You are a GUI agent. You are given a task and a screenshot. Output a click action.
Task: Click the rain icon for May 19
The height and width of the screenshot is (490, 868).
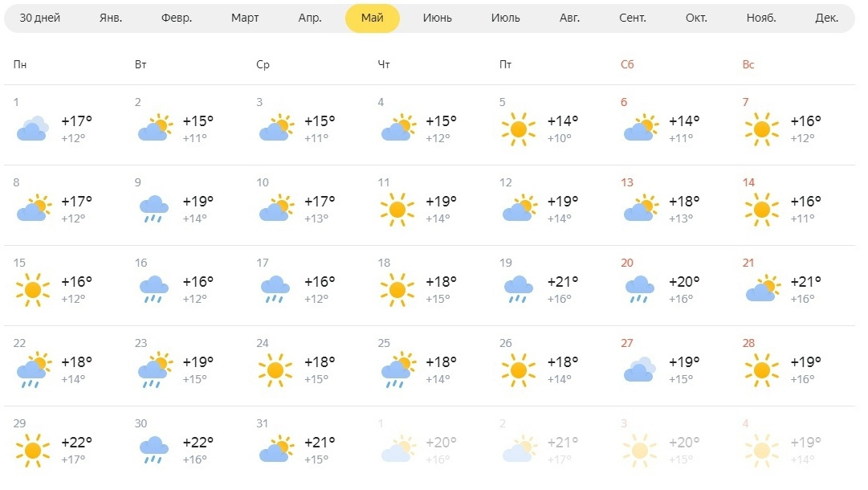[x=518, y=289]
